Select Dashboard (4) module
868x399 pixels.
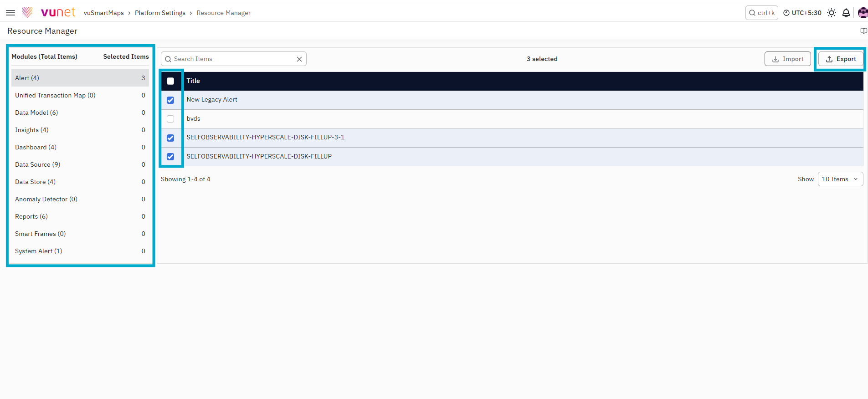[x=80, y=147]
